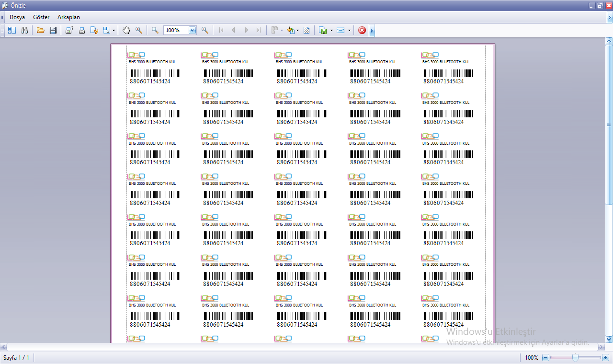Expand the multiple pages dropdown arrow
The height and width of the screenshot is (364, 613).
coord(282,30)
